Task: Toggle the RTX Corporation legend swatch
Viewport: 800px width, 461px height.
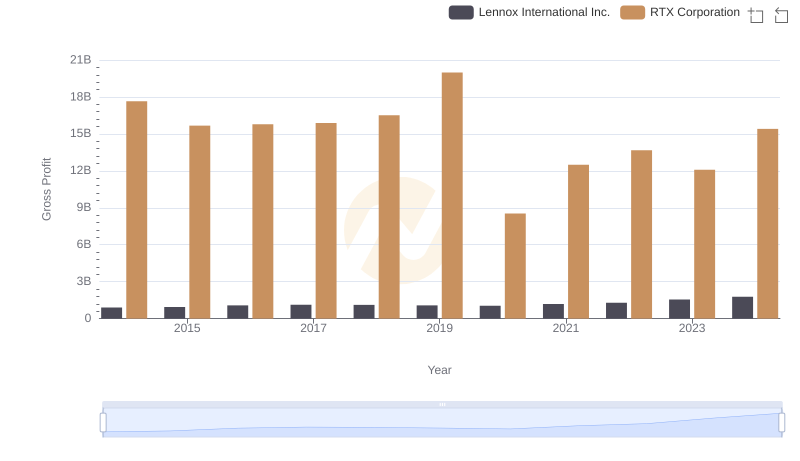Action: [x=633, y=12]
